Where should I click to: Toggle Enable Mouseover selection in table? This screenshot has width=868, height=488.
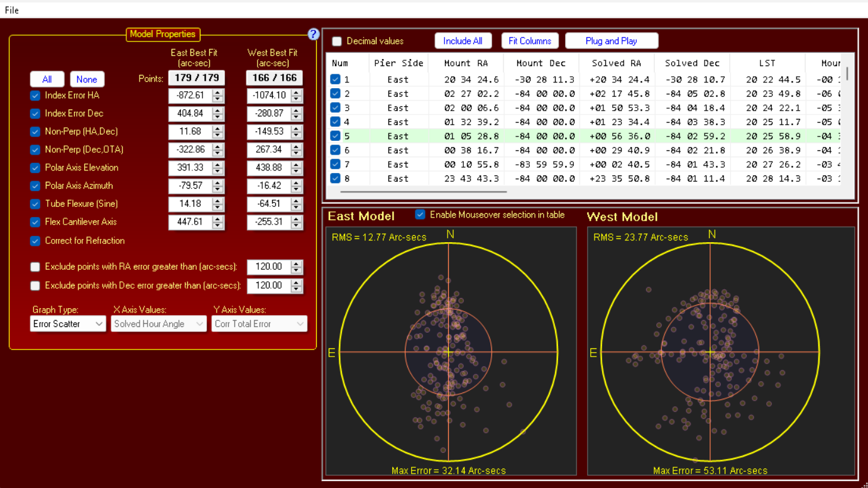point(420,214)
